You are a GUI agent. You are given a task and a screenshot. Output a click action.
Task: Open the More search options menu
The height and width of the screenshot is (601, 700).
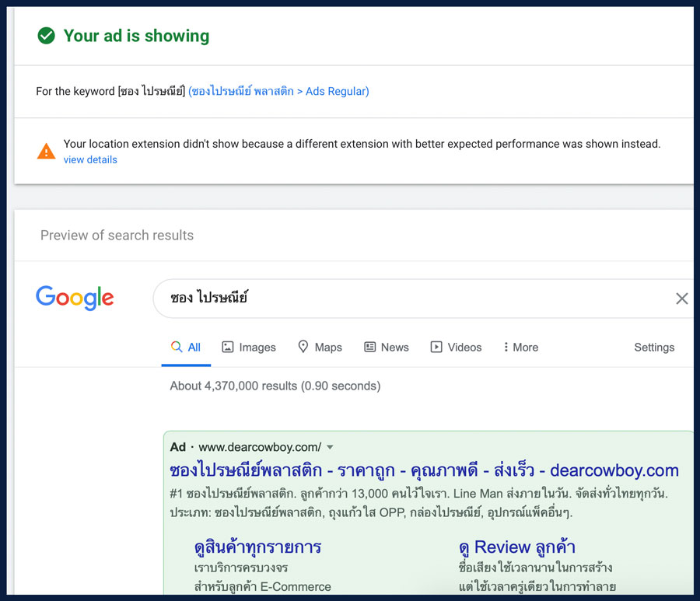point(521,347)
